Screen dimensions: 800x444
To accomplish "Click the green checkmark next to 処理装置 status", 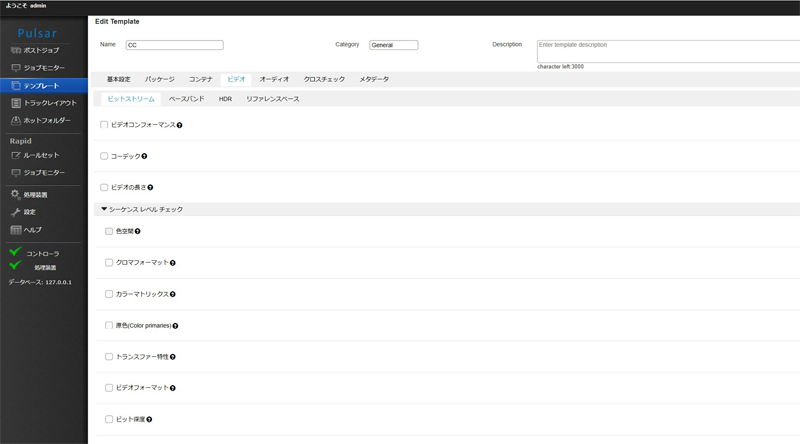I will click(15, 265).
